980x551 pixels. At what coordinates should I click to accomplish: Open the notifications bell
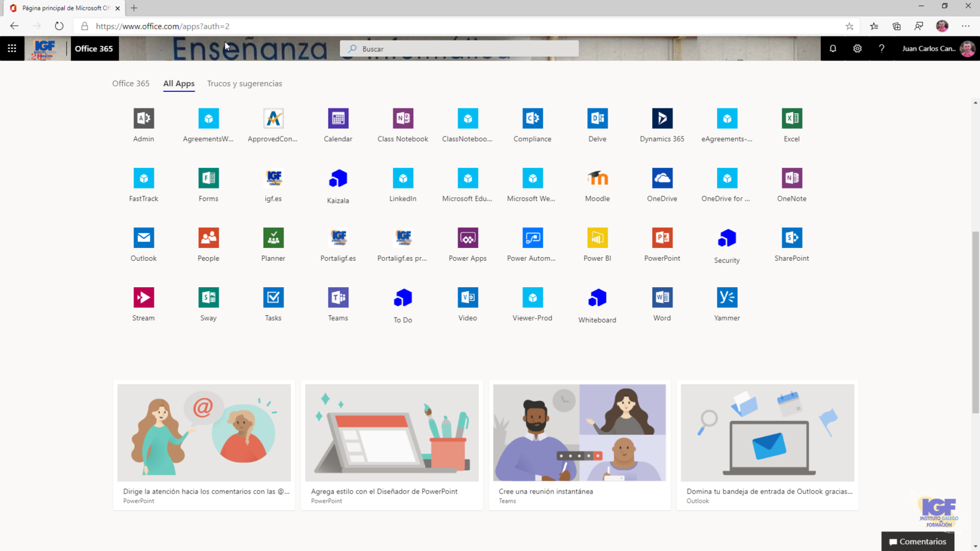[833, 48]
